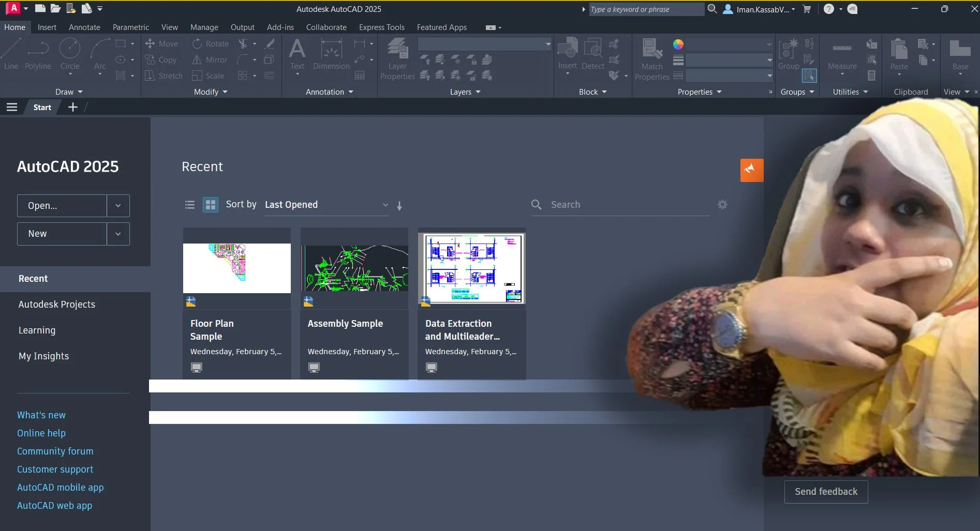Reverse sort order with arrow toggle
This screenshot has width=980, height=531.
[x=399, y=206]
